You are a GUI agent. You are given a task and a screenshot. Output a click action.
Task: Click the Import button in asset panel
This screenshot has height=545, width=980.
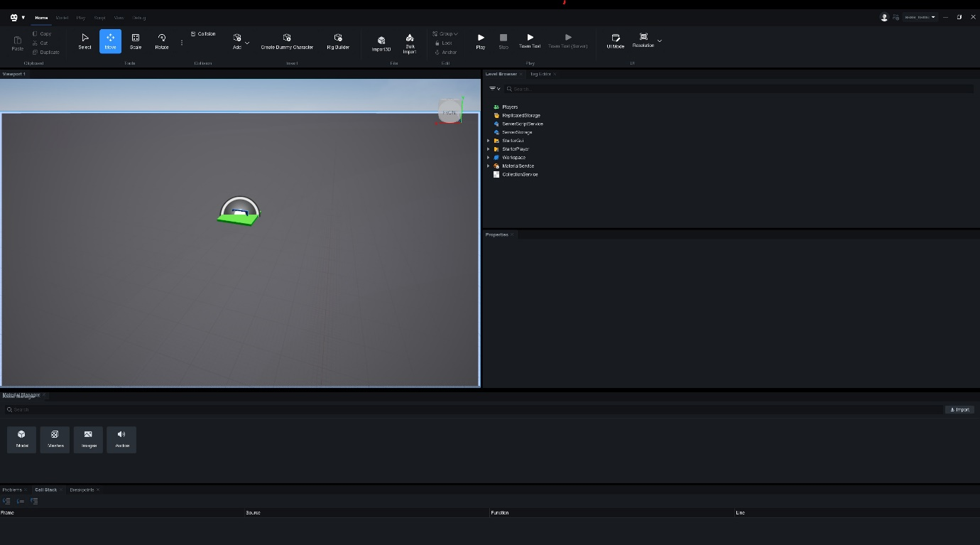(x=959, y=410)
